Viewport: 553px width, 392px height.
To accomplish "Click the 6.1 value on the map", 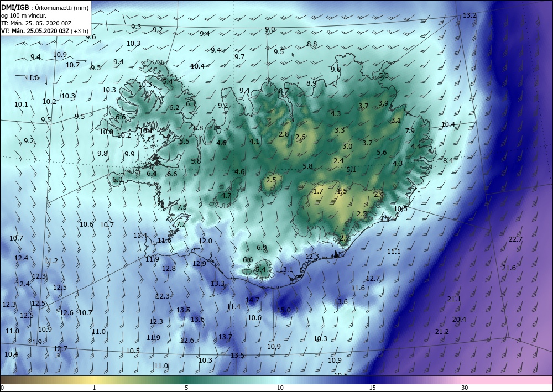I will click(x=191, y=103).
